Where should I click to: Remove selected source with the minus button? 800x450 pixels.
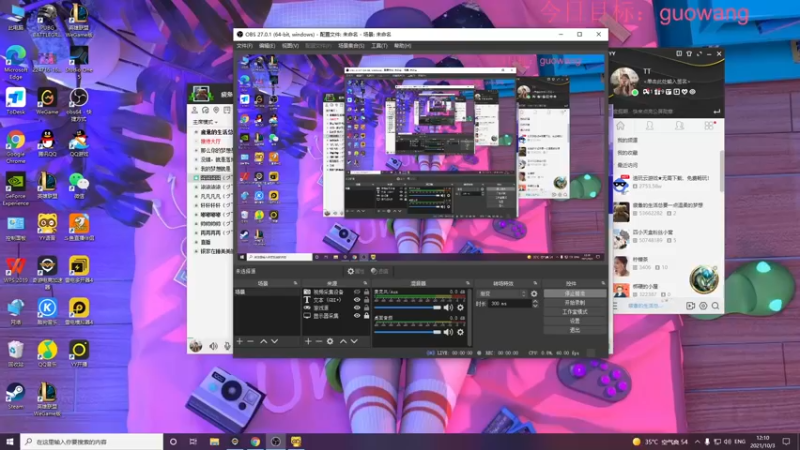pos(319,341)
